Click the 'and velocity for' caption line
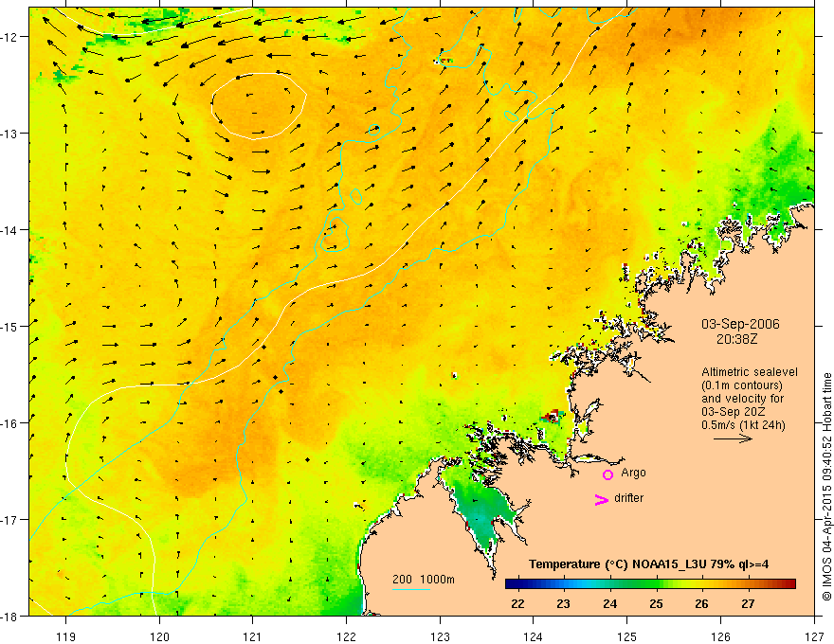The image size is (834, 644). tap(742, 399)
